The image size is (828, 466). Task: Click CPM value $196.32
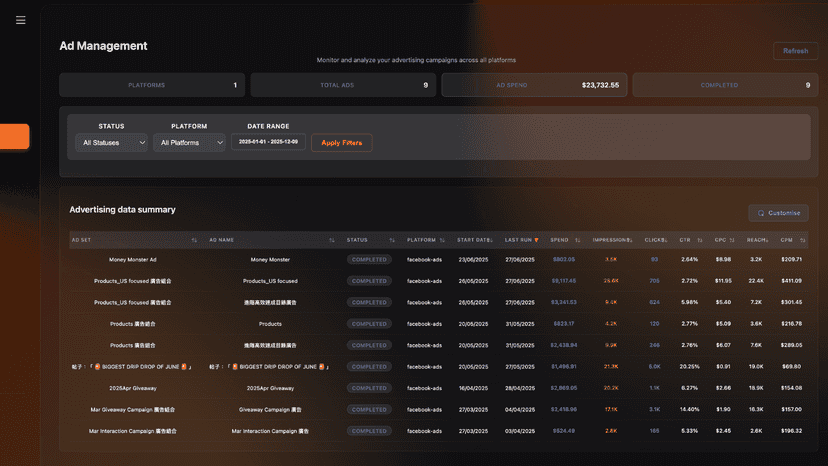(x=792, y=431)
